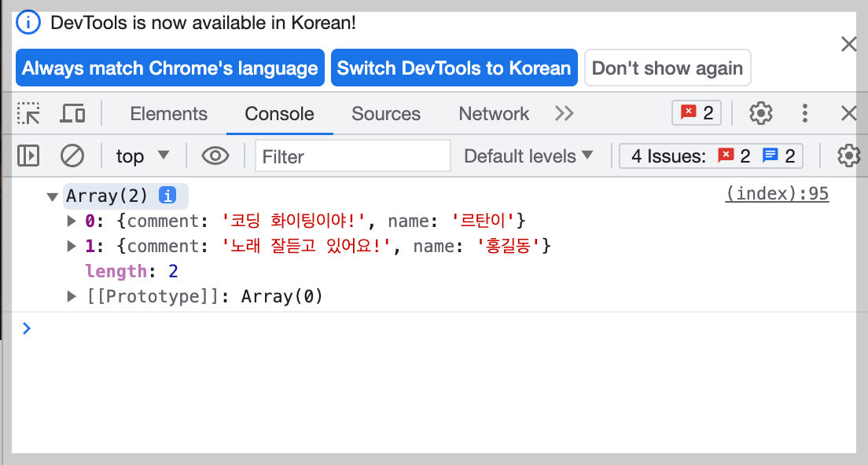Viewport: 868px width, 465px height.
Task: Open the three-dot customize DevTools menu
Action: [805, 113]
